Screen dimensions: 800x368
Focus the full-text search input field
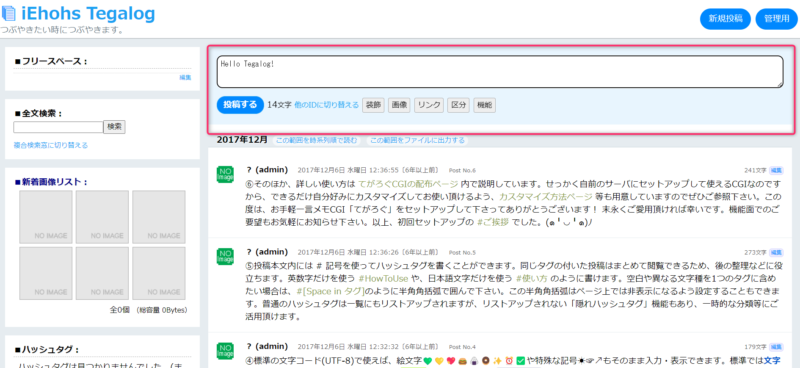[58, 127]
